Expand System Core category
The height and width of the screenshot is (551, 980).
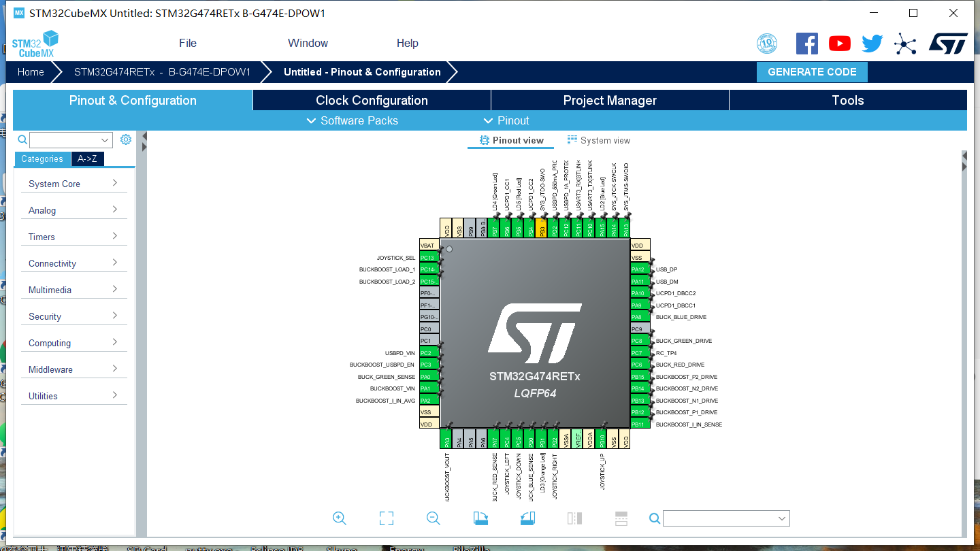pyautogui.click(x=73, y=184)
